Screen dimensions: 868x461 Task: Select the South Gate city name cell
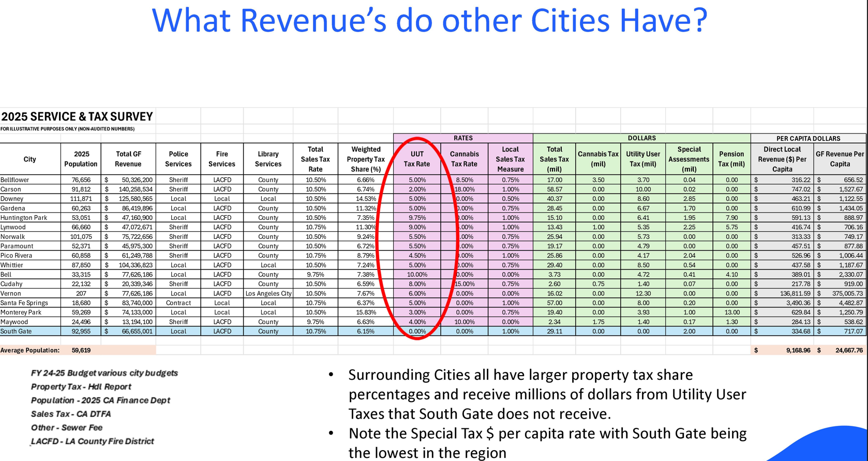tap(16, 331)
